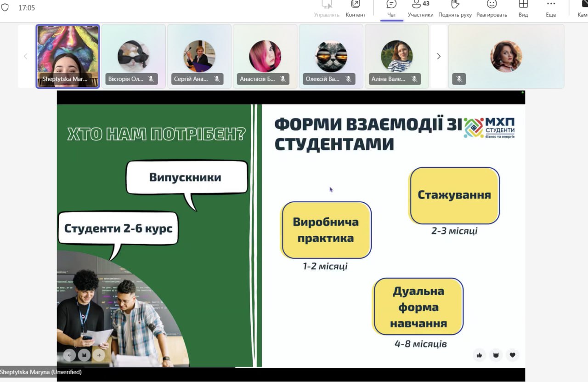The image size is (588, 382).
Task: Open the Вид layout menu
Action: (x=523, y=9)
